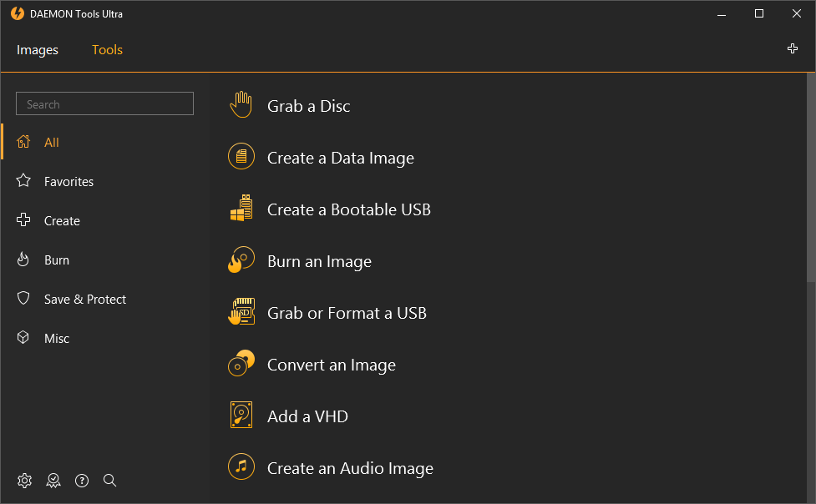Viewport: 816px width, 504px height.
Task: Click the Add a VHD hard drive icon
Action: point(241,415)
